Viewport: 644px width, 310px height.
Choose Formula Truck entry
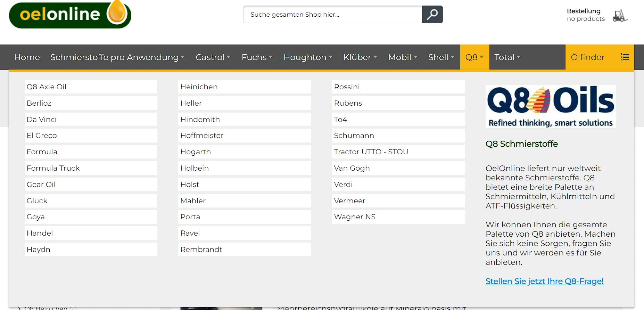click(x=91, y=168)
